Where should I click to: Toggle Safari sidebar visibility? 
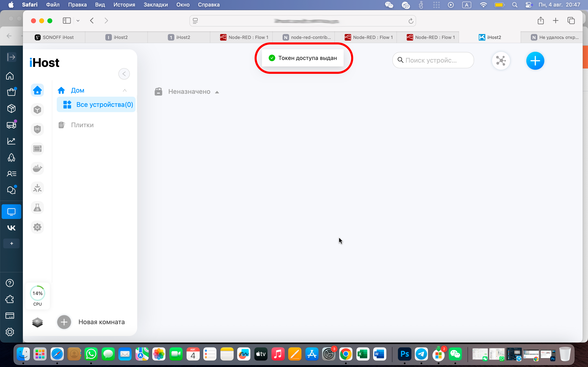(x=67, y=21)
